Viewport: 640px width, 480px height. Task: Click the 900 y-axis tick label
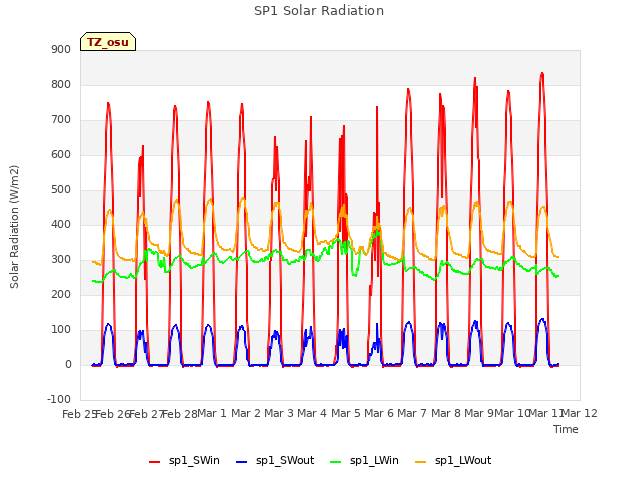click(61, 49)
